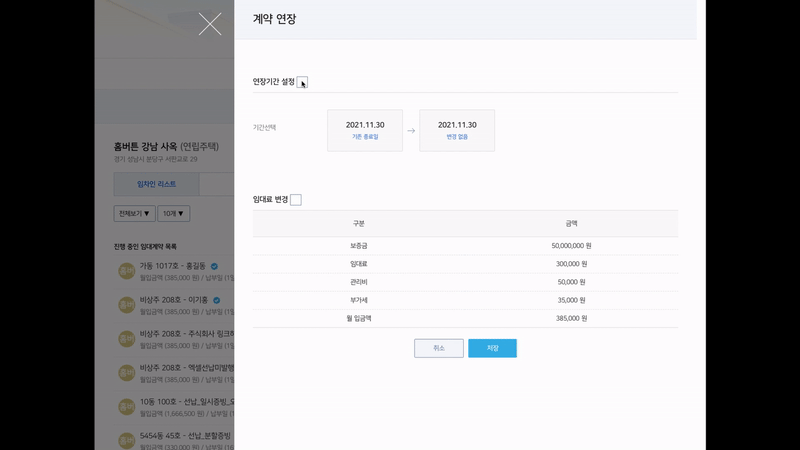Image resolution: width=800 pixels, height=450 pixels.
Task: Enable the 임대료 변경 checkbox
Action: [x=296, y=199]
